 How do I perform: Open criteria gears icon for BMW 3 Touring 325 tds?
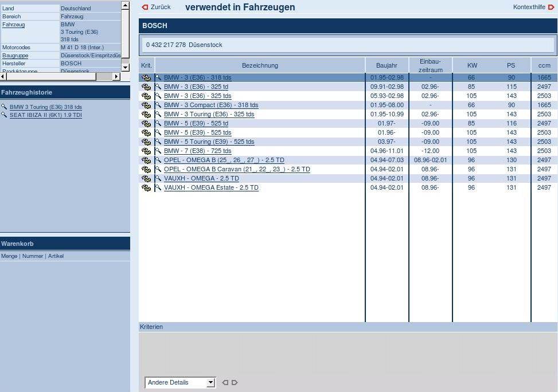click(146, 114)
